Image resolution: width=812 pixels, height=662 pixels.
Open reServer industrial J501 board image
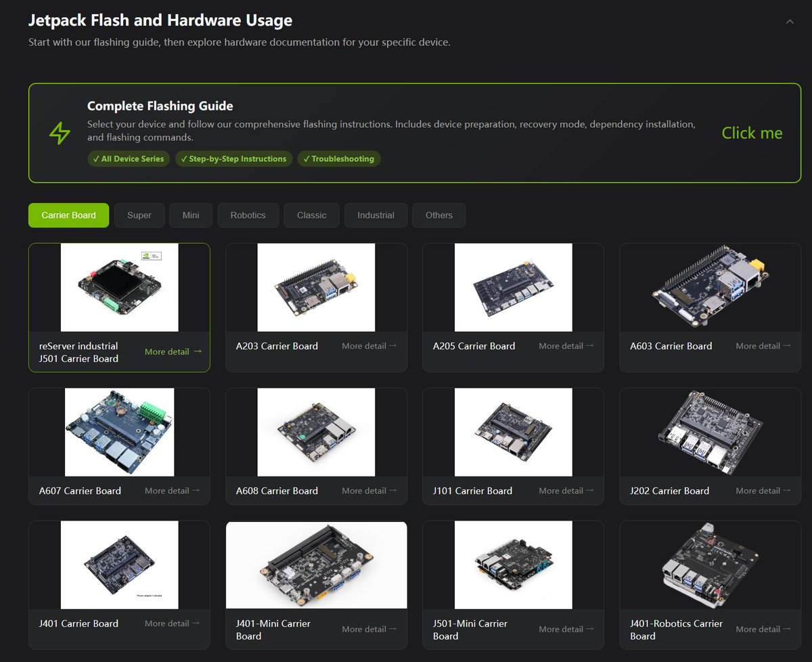pos(119,287)
